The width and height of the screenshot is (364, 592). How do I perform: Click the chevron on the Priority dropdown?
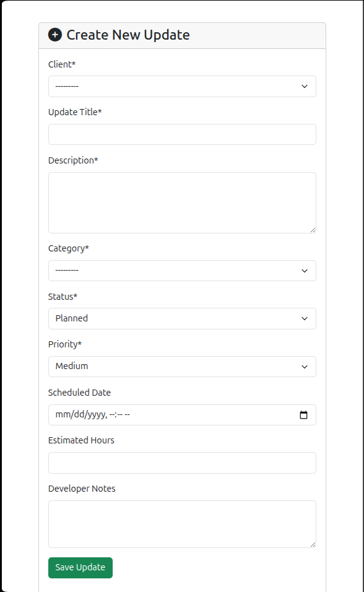304,367
